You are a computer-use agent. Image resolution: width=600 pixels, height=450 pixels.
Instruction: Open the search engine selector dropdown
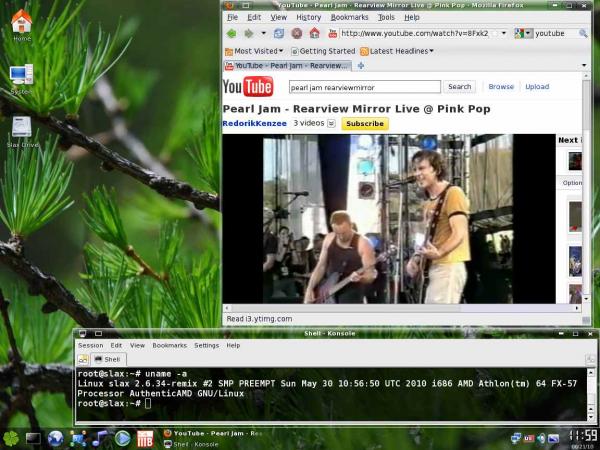(523, 33)
